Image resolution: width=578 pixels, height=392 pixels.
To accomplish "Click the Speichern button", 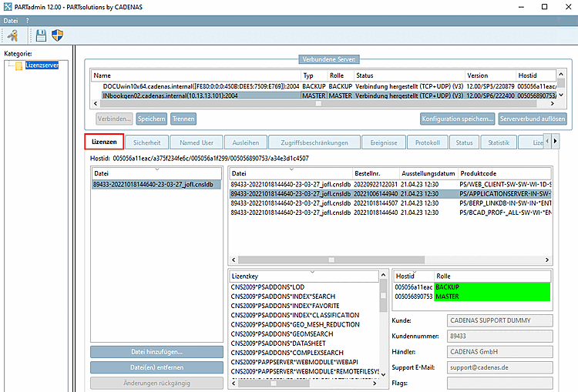I will 152,119.
